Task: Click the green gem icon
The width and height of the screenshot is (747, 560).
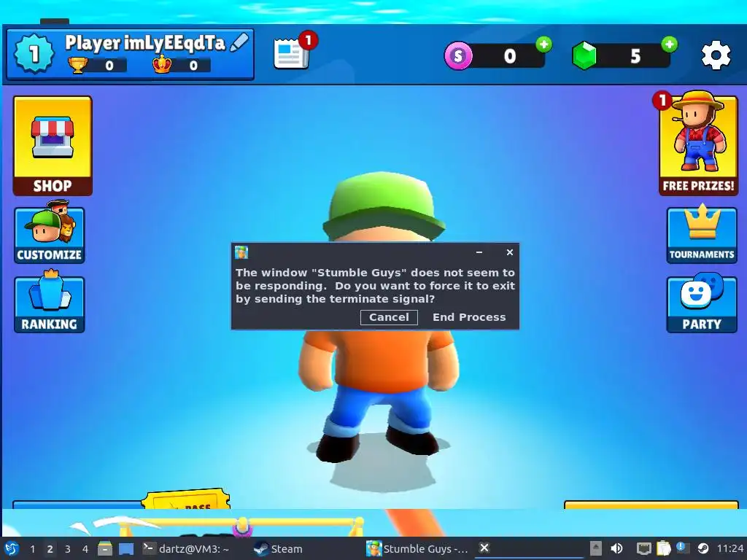Action: (584, 55)
